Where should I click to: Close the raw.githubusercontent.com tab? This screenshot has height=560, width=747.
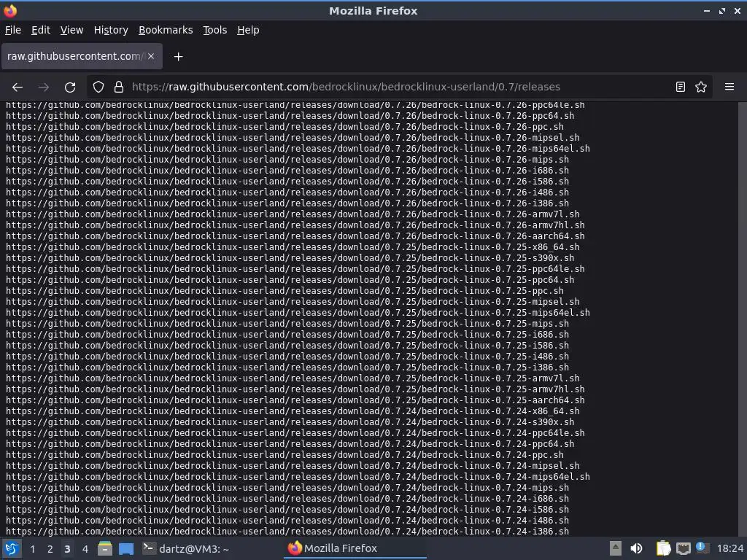[x=151, y=56]
